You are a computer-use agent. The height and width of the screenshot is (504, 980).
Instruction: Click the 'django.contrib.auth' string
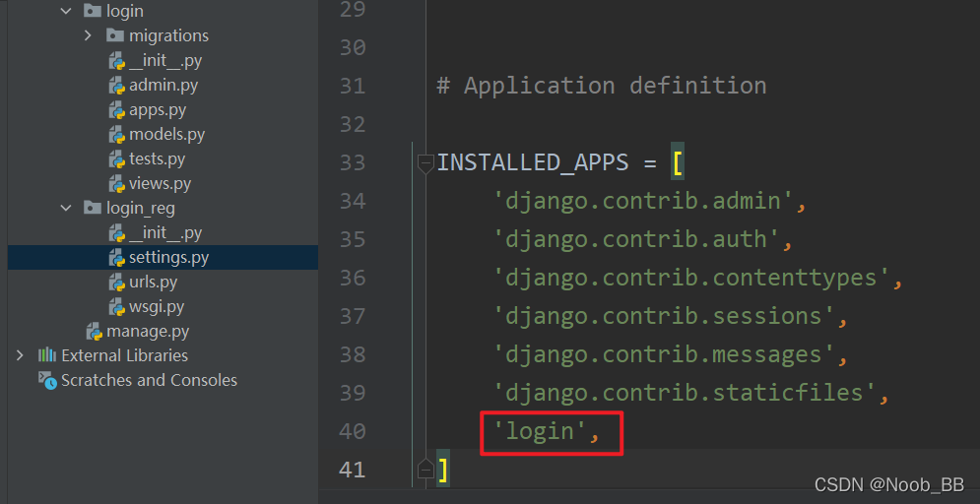pos(636,239)
